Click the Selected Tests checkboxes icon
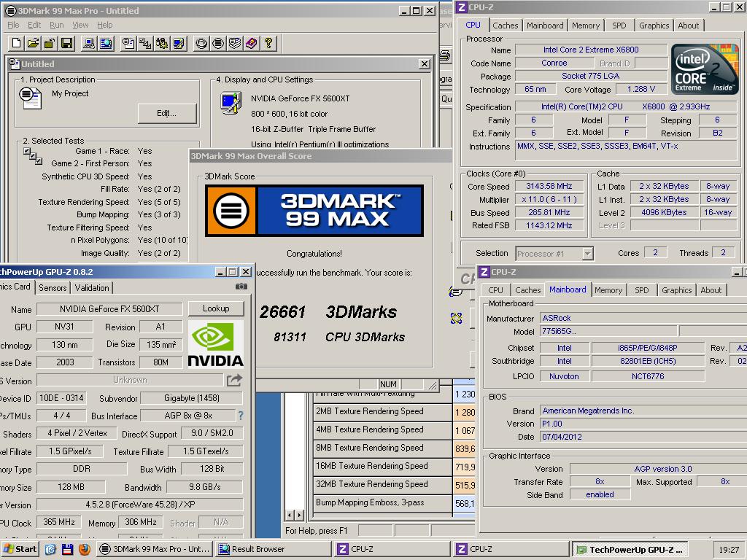The image size is (747, 560). [32, 156]
